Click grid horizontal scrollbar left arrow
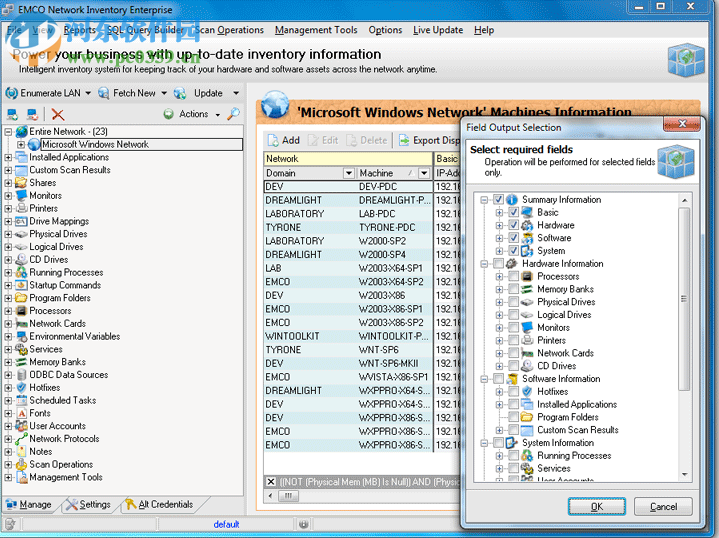This screenshot has height=538, width=719. (271, 496)
